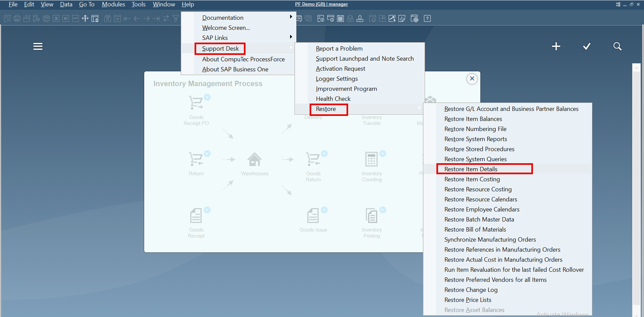Image resolution: width=644 pixels, height=317 pixels.
Task: Click About SAP Business One
Action: tap(235, 69)
